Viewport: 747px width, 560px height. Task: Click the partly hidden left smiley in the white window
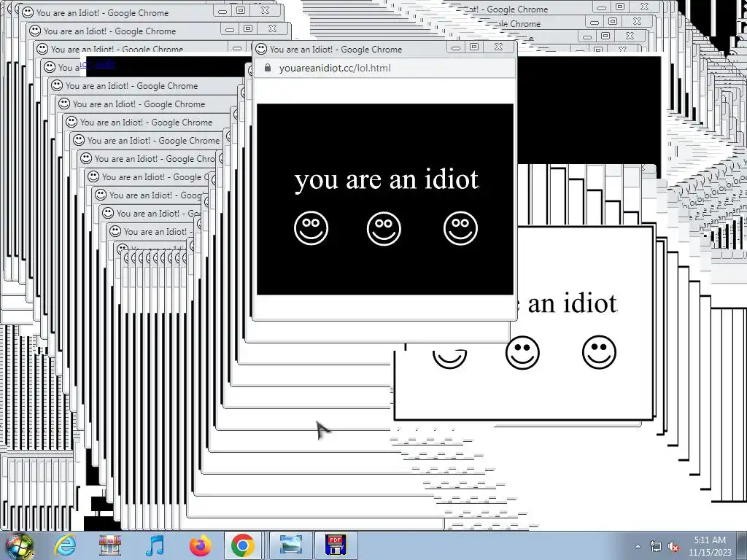[x=449, y=359]
